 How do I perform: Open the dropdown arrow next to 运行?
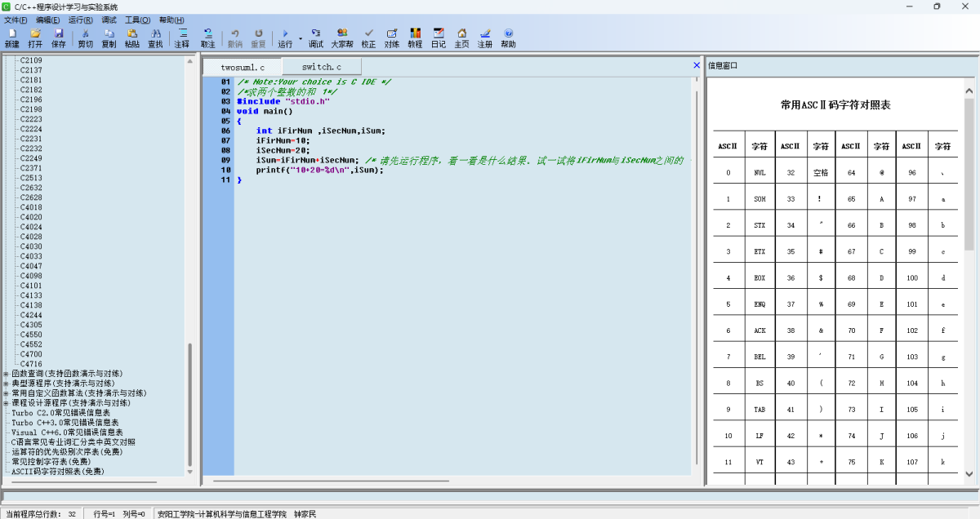pos(301,38)
